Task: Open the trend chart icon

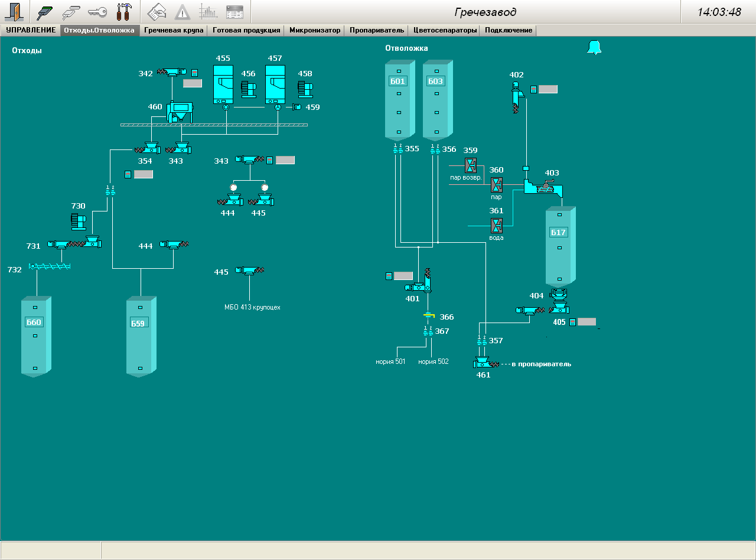Action: (208, 12)
